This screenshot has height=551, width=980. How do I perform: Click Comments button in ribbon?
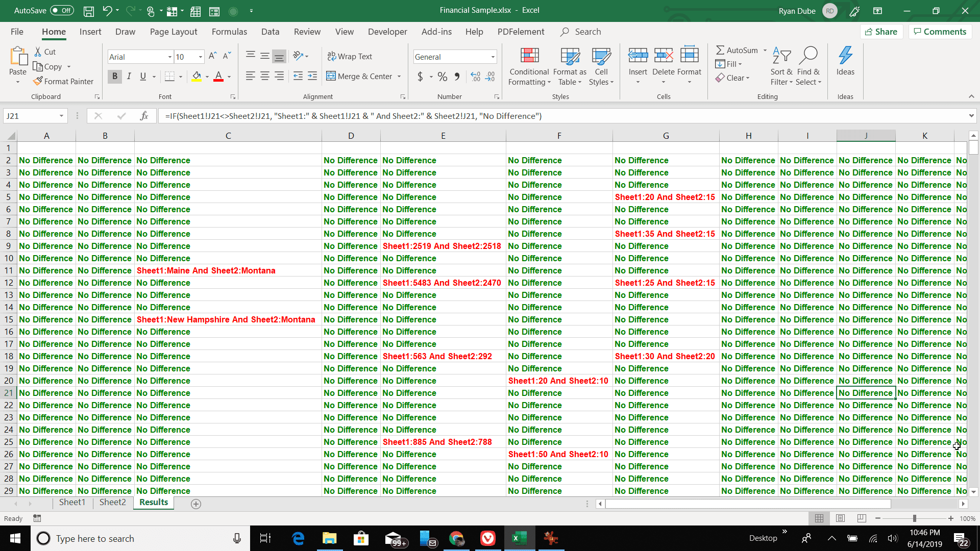[x=940, y=32]
